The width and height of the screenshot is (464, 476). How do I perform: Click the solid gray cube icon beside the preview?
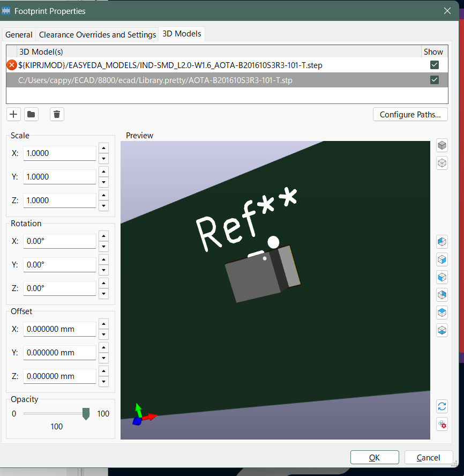(x=442, y=145)
